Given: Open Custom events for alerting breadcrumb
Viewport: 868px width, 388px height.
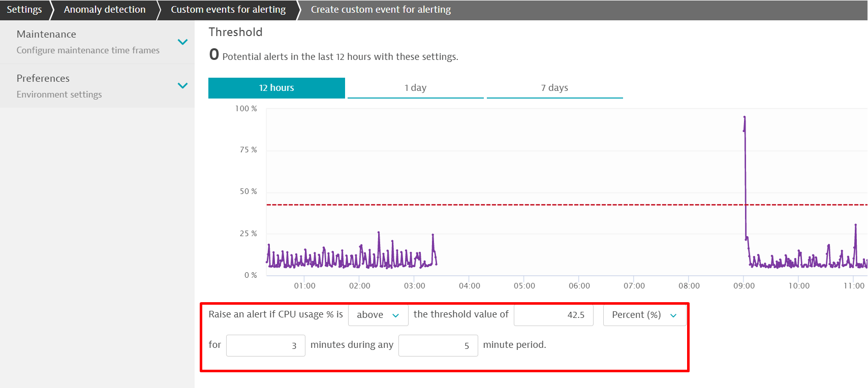Looking at the screenshot, I should (x=228, y=10).
